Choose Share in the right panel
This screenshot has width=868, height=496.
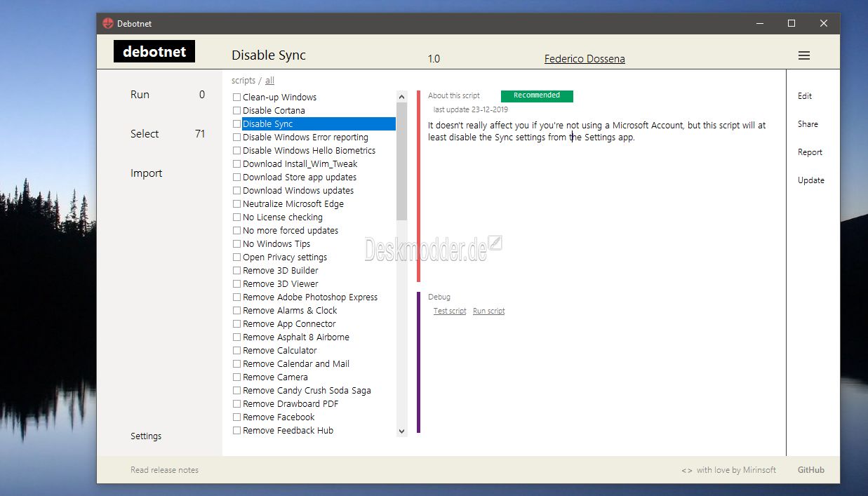[808, 124]
